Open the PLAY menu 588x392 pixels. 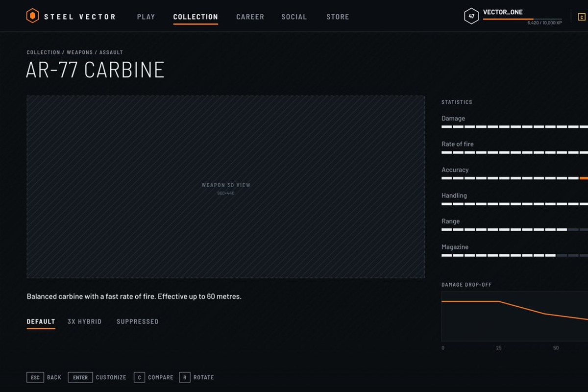tap(146, 17)
